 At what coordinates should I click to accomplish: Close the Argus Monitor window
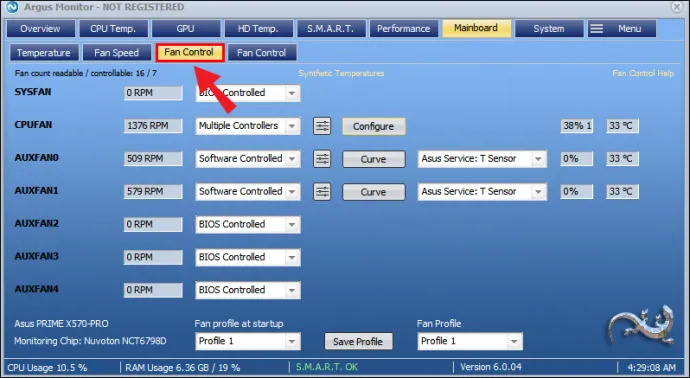click(x=677, y=7)
